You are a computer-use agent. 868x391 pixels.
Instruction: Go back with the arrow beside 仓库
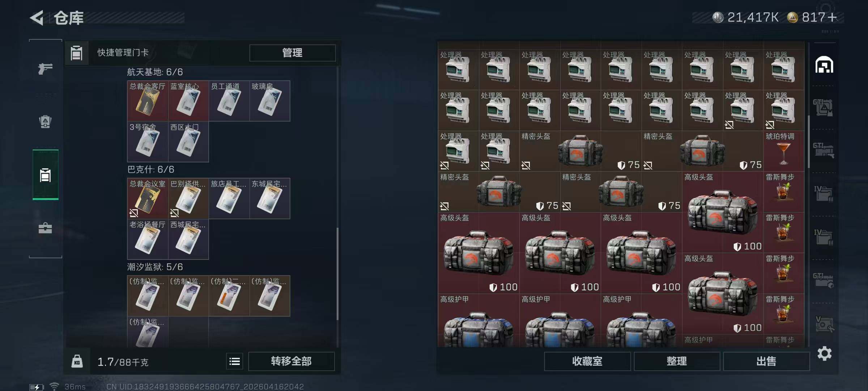click(37, 18)
